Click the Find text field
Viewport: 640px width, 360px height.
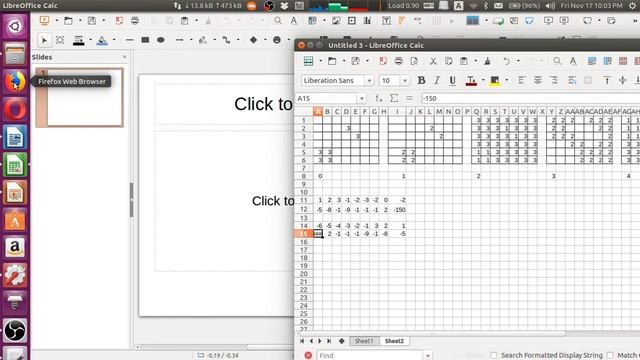pyautogui.click(x=370, y=356)
